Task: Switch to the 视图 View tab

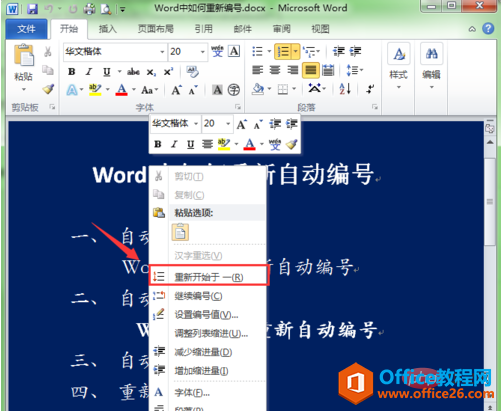Action: [320, 29]
